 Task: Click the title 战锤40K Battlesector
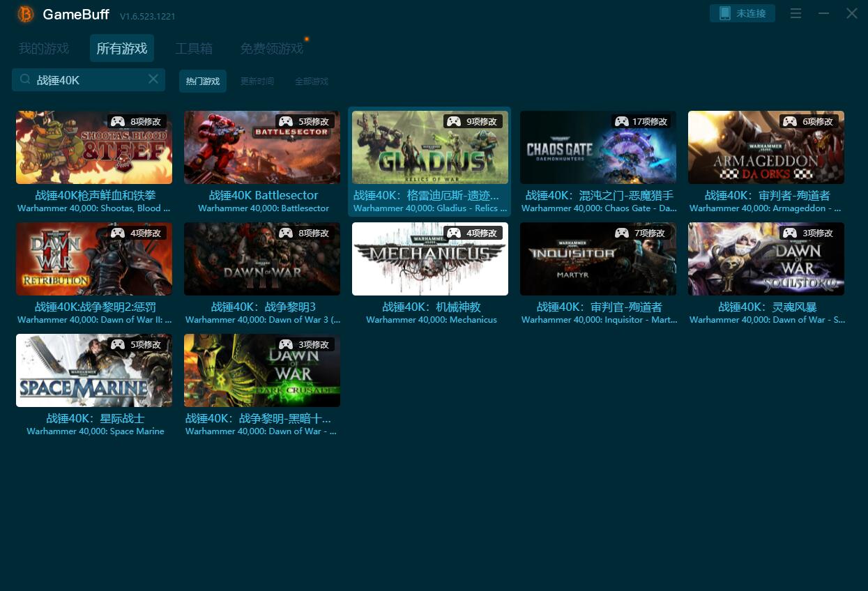pos(264,195)
